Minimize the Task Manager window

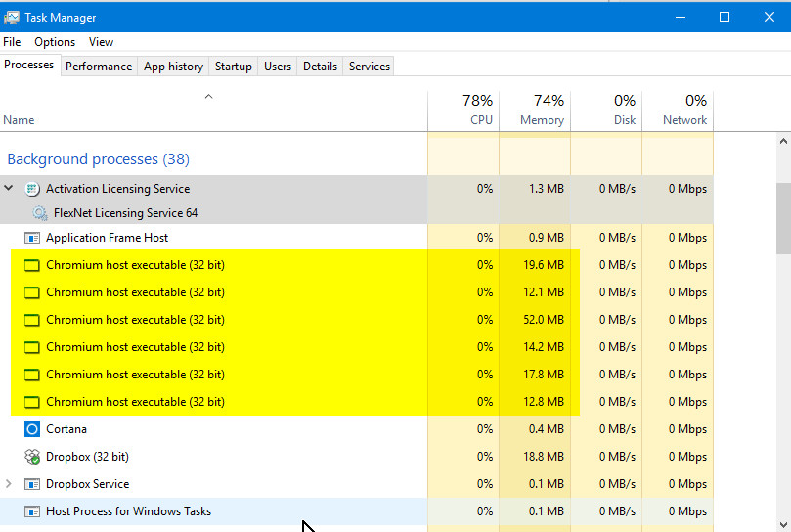(681, 18)
